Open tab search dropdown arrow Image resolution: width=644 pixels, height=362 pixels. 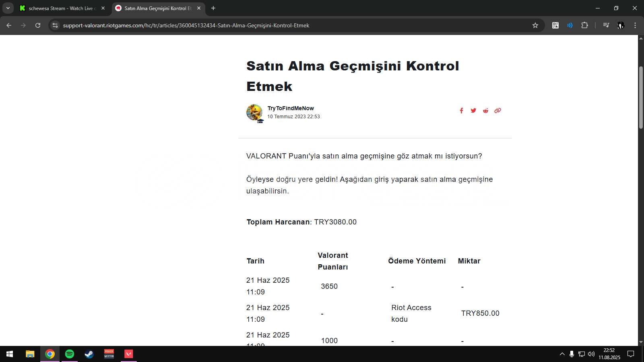click(x=8, y=8)
